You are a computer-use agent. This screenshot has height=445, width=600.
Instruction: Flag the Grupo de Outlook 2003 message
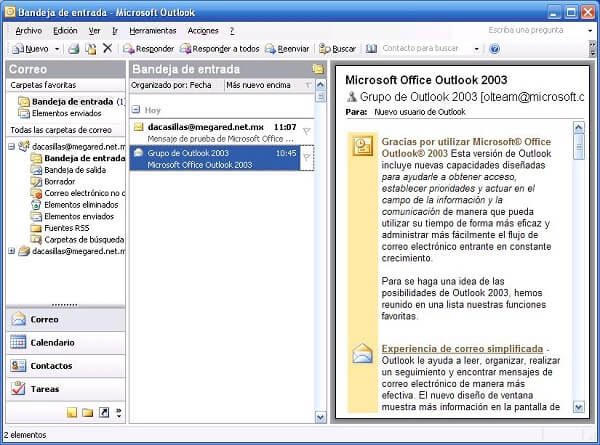pyautogui.click(x=307, y=157)
